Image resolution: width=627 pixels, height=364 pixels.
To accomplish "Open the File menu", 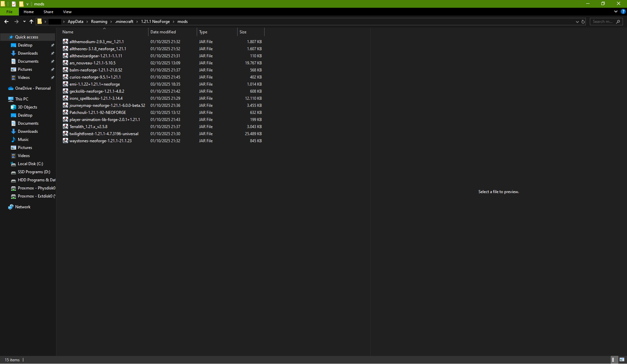I will click(x=9, y=12).
